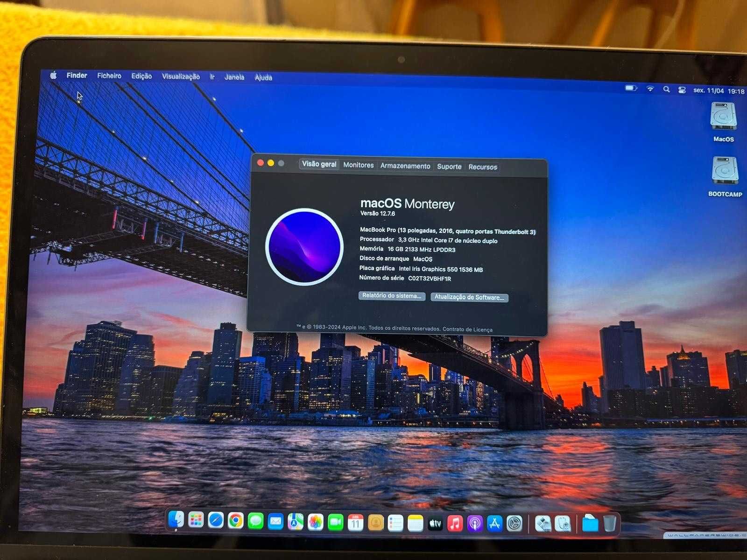Open Disk Utility in the Dock
This screenshot has height=560, width=747.
[563, 524]
